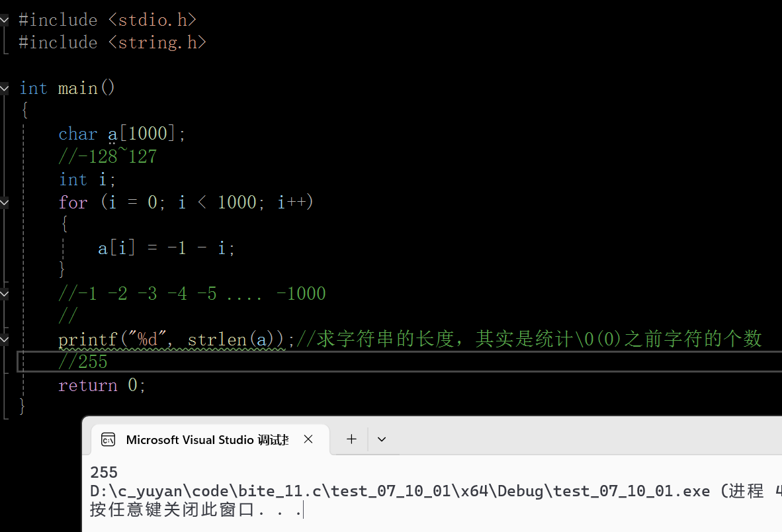Screen dimensions: 782x532
Task: Click the exe path line in console
Action: tap(435, 491)
